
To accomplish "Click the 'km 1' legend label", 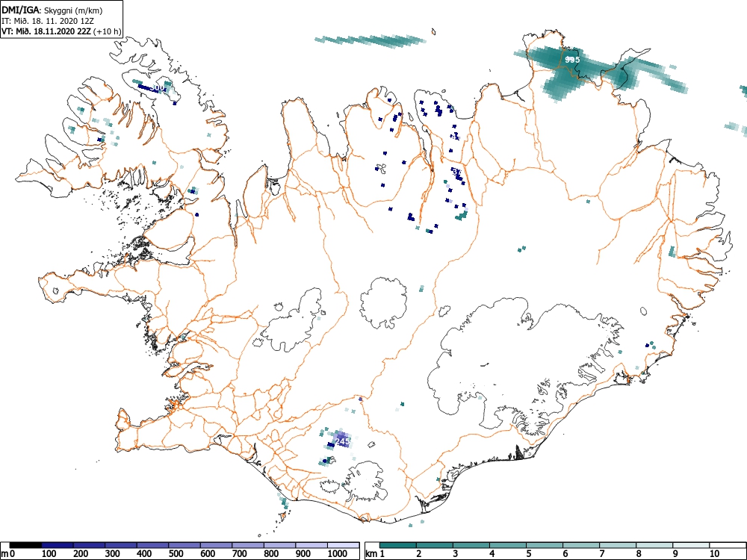I will point(375,554).
